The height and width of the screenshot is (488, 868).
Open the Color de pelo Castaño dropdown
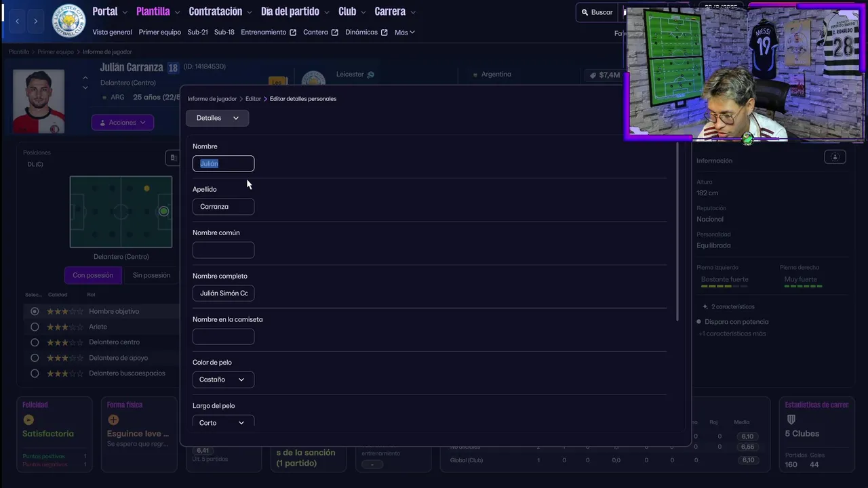point(223,380)
